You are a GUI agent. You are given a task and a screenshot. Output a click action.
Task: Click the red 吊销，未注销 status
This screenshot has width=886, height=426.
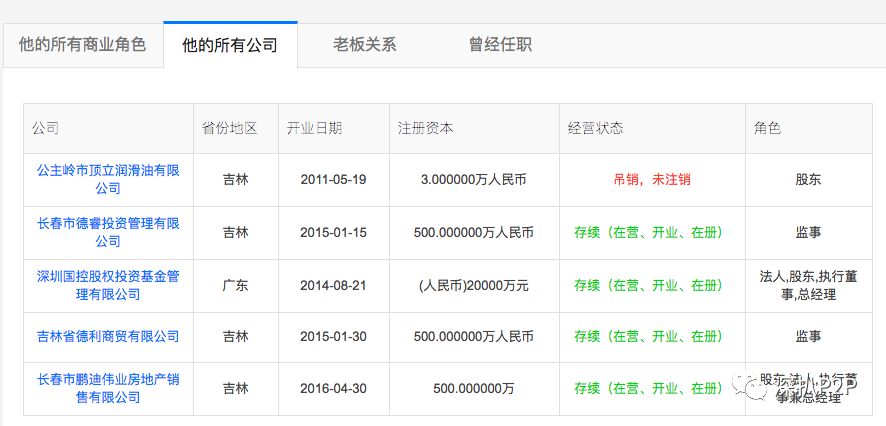(652, 180)
